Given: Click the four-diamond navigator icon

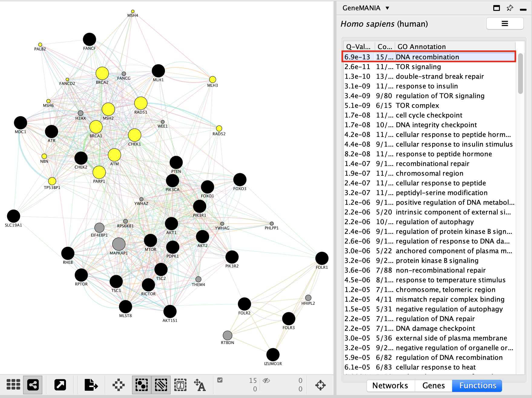Looking at the screenshot, I should tap(118, 385).
